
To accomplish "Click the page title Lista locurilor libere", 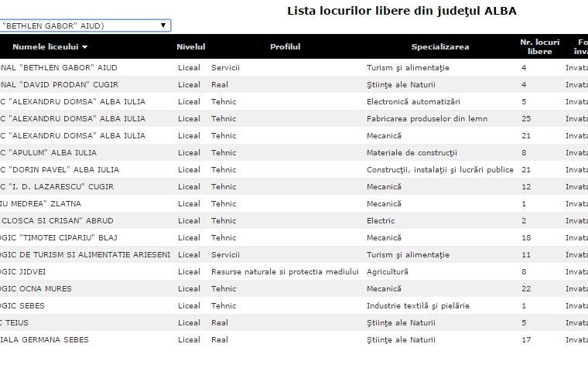I will click(x=402, y=11).
